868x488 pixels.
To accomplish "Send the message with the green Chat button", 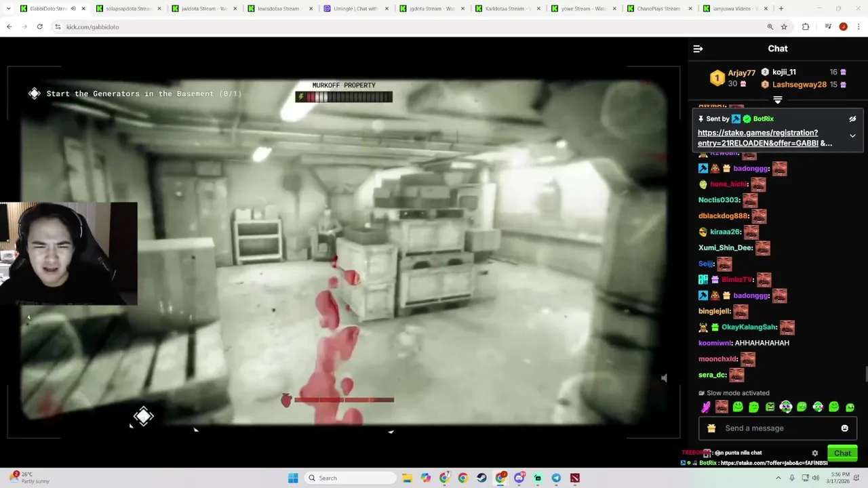I will (x=842, y=453).
